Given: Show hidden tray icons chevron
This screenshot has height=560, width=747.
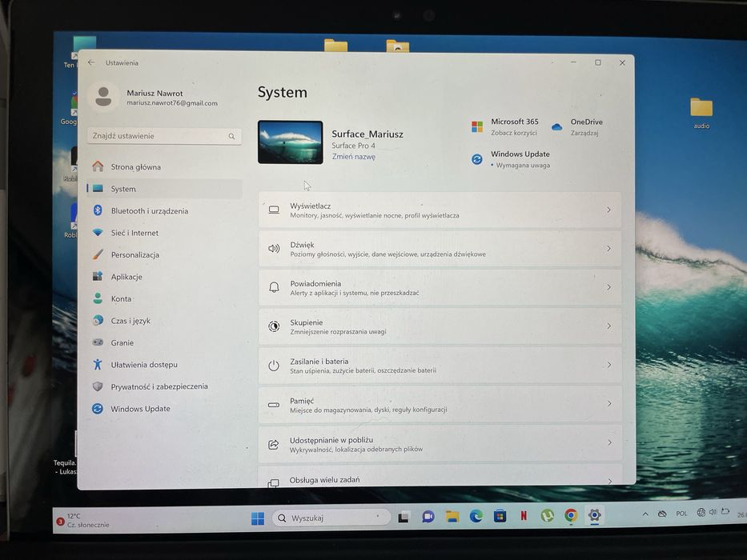Looking at the screenshot, I should pyautogui.click(x=645, y=514).
